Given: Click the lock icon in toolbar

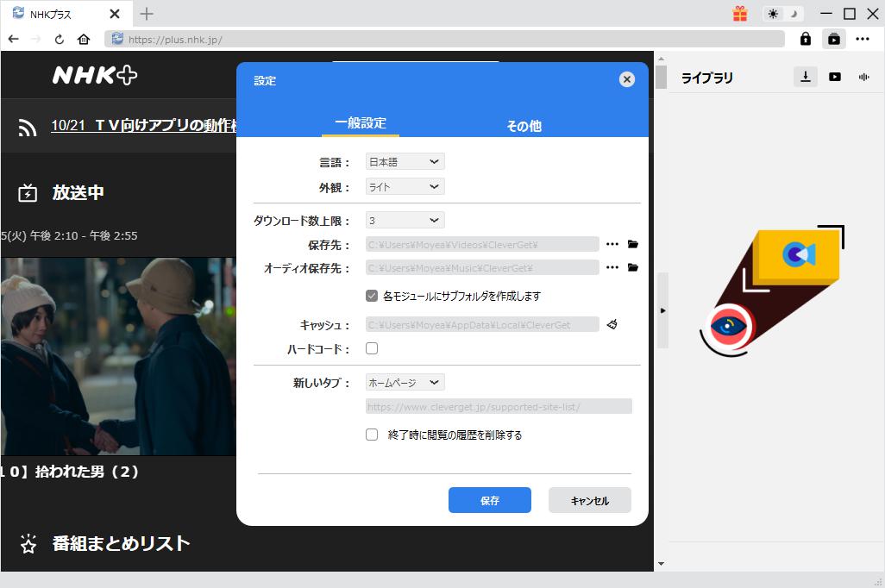Looking at the screenshot, I should 805,39.
